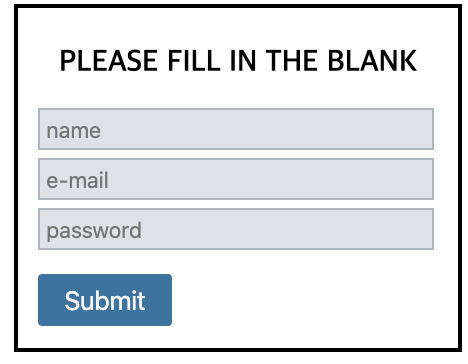
Task: Click empty area of the name box
Action: [267, 129]
